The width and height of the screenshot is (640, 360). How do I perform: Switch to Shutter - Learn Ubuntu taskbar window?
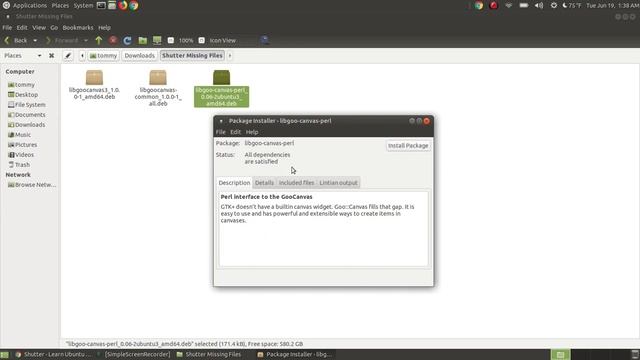[53, 354]
